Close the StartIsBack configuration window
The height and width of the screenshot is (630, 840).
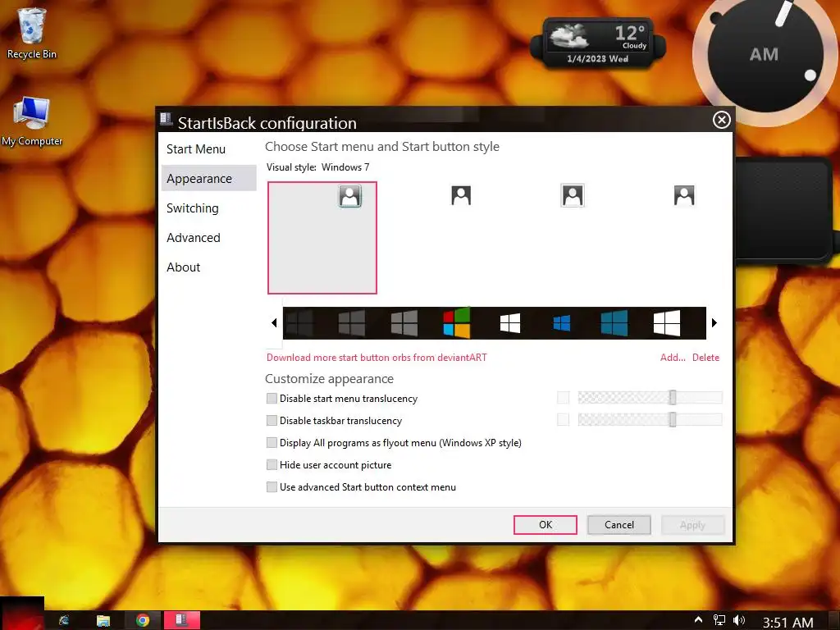coord(722,120)
